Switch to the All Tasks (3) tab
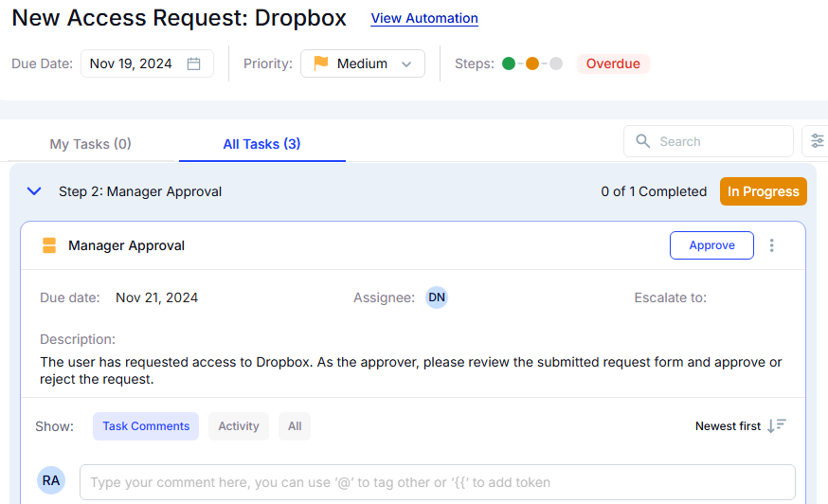828x504 pixels. pos(261,144)
